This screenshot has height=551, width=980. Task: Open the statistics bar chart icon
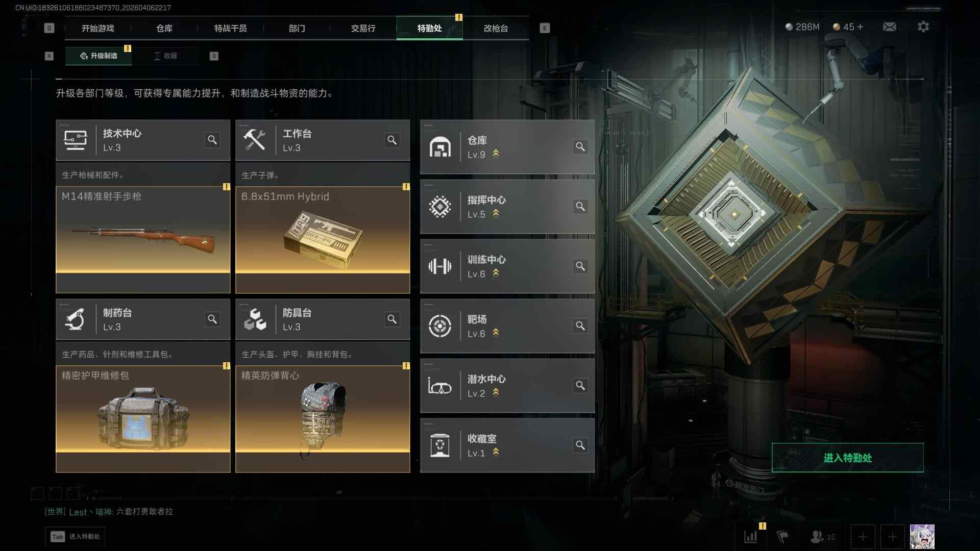click(x=751, y=537)
